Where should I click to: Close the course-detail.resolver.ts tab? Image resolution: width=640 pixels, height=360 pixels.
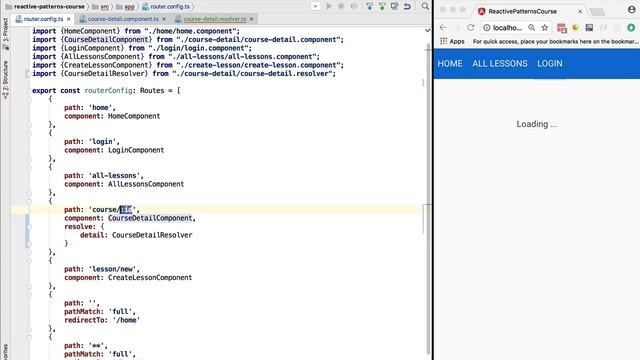(252, 19)
